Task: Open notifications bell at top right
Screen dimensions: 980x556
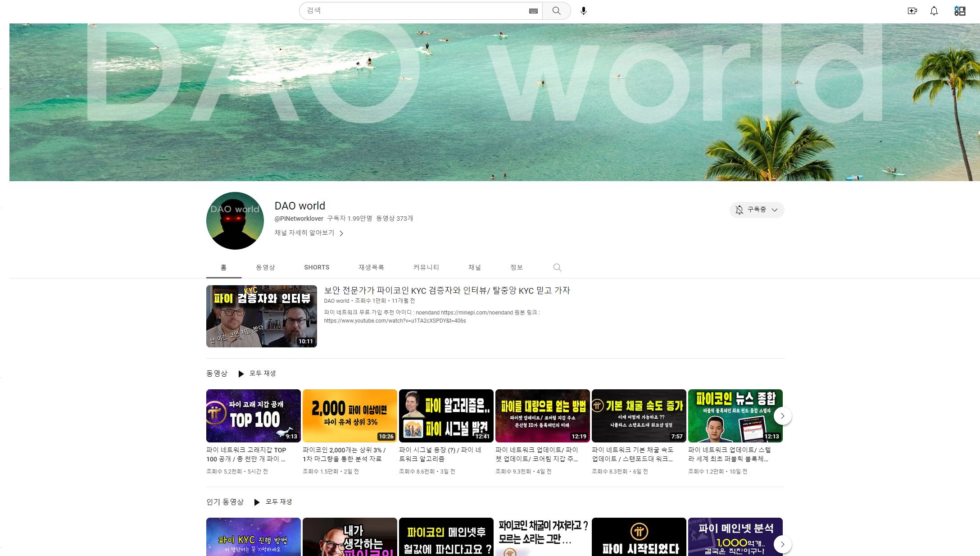Action: point(934,11)
